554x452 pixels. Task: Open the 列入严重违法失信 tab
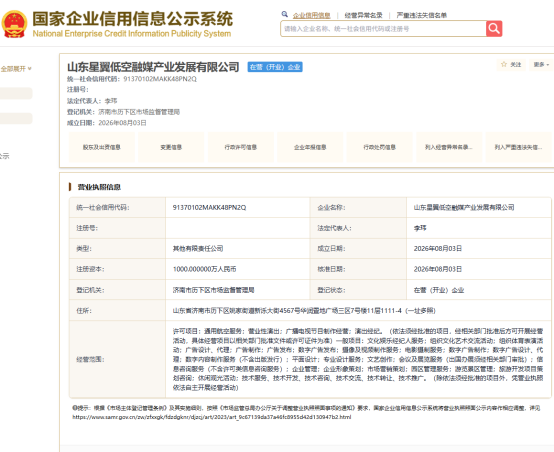(x=518, y=147)
